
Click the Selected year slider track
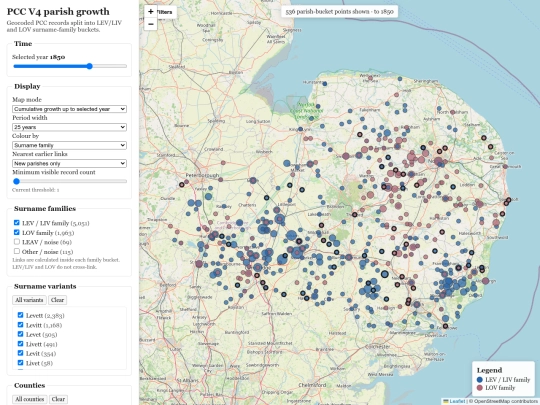(x=70, y=66)
